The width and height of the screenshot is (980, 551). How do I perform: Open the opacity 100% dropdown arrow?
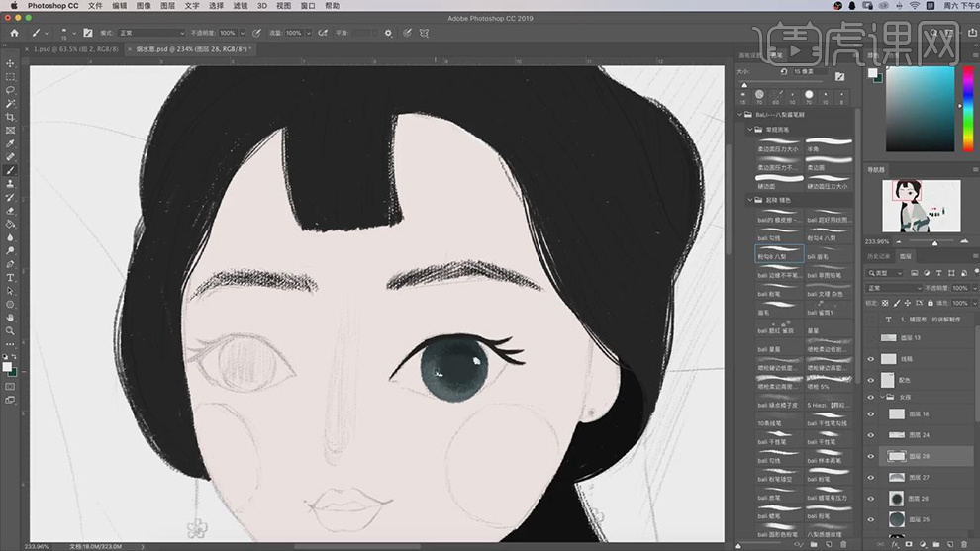[243, 33]
